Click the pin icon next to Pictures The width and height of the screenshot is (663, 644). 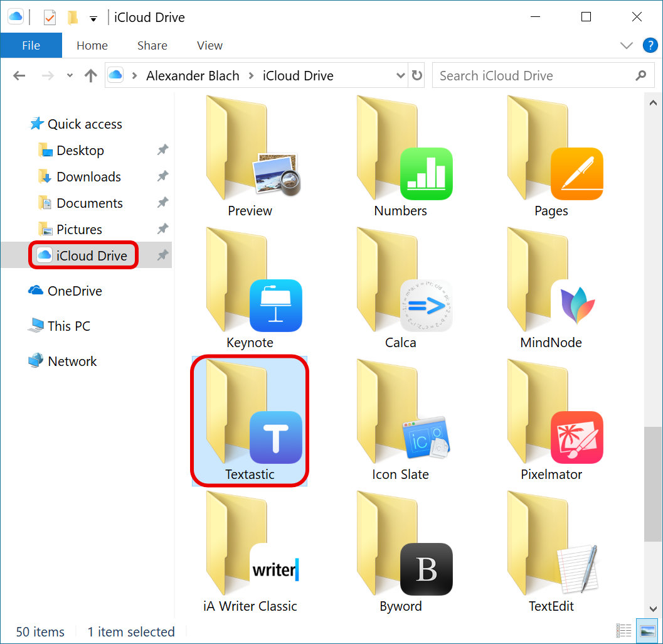click(x=163, y=229)
